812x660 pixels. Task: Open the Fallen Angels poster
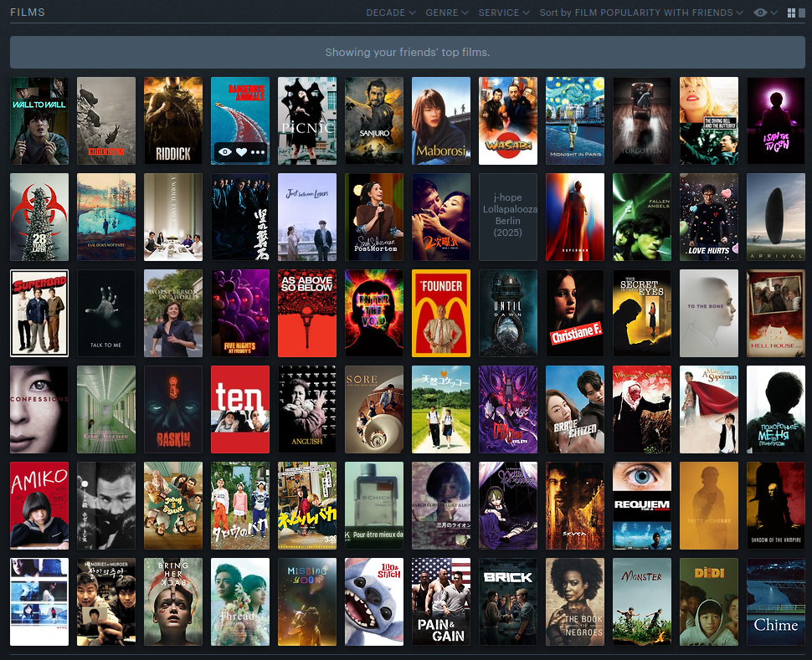(642, 217)
